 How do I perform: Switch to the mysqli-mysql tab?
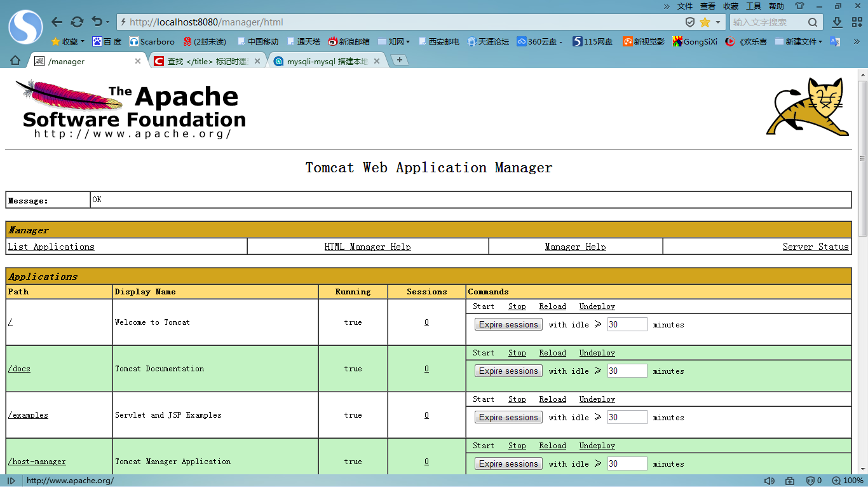coord(327,61)
